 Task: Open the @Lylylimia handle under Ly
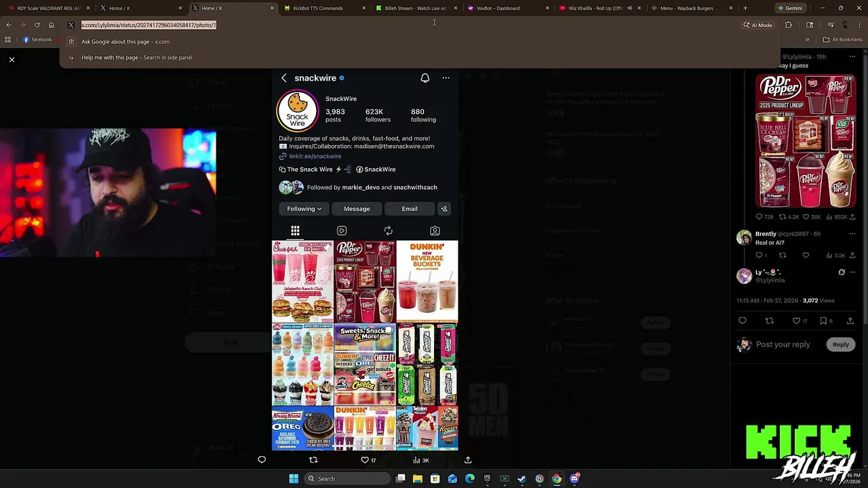pyautogui.click(x=770, y=280)
